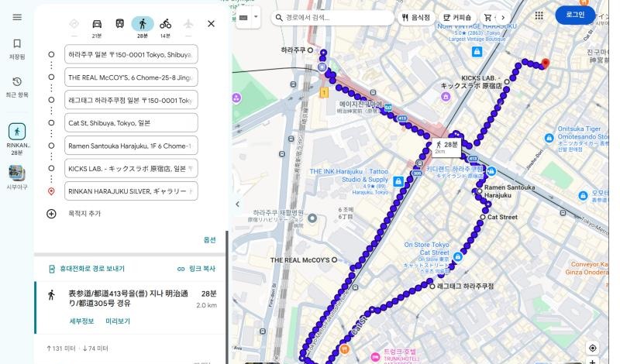620x364 pixels.
Task: Toggle coffee shops filter chip
Action: 457,17
